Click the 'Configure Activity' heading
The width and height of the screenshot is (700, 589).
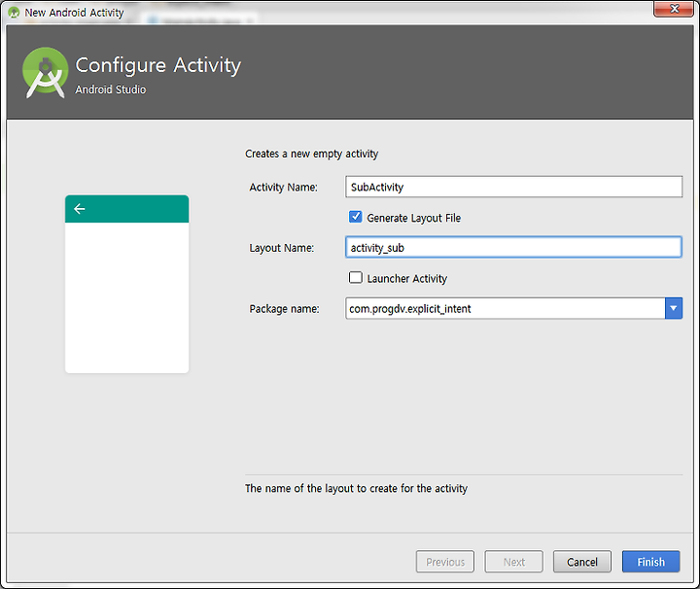pyautogui.click(x=158, y=65)
